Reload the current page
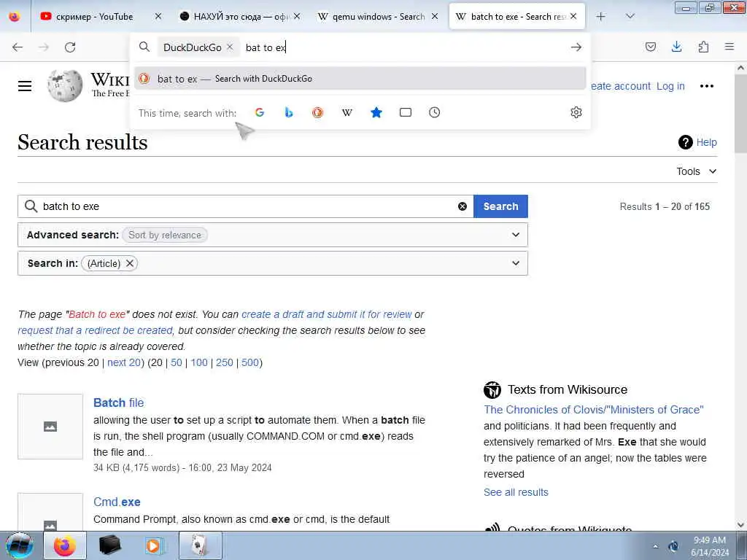Screen dimensions: 747x560 tap(70, 47)
